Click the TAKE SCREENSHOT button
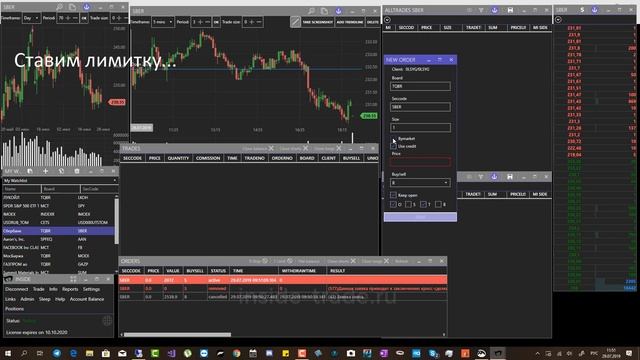640x360 pixels. pos(318,22)
